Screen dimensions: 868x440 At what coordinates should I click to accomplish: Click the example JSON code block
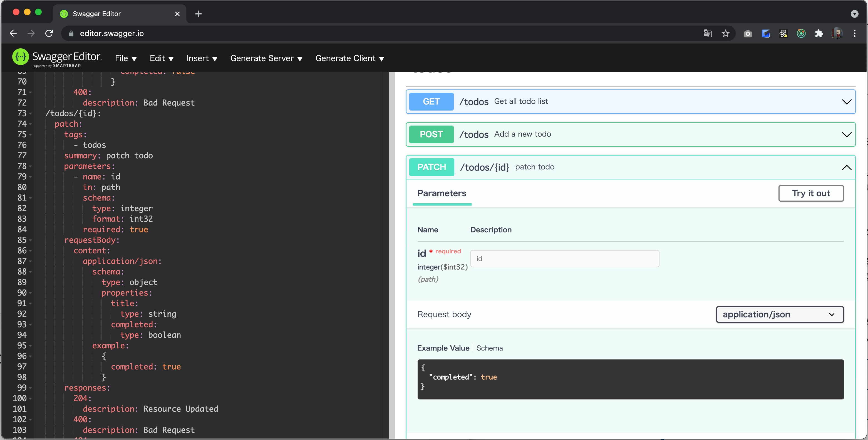tap(631, 379)
